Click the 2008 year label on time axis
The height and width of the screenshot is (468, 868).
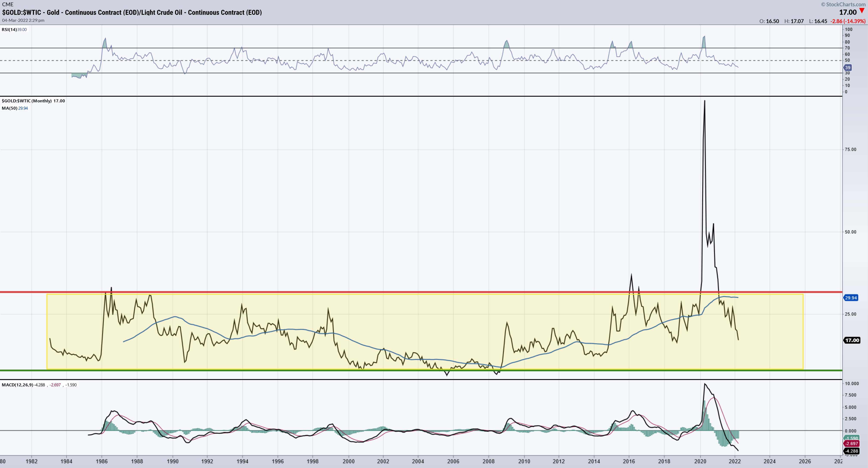pyautogui.click(x=489, y=461)
